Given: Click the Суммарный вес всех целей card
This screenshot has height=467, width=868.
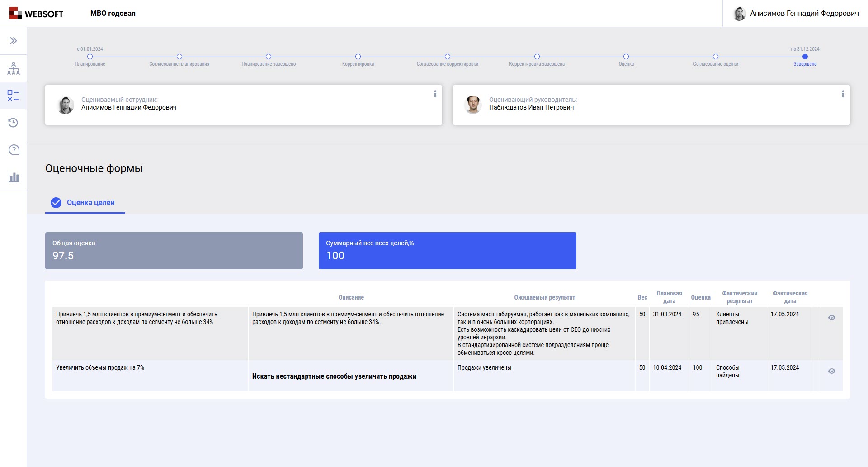Looking at the screenshot, I should [x=447, y=250].
